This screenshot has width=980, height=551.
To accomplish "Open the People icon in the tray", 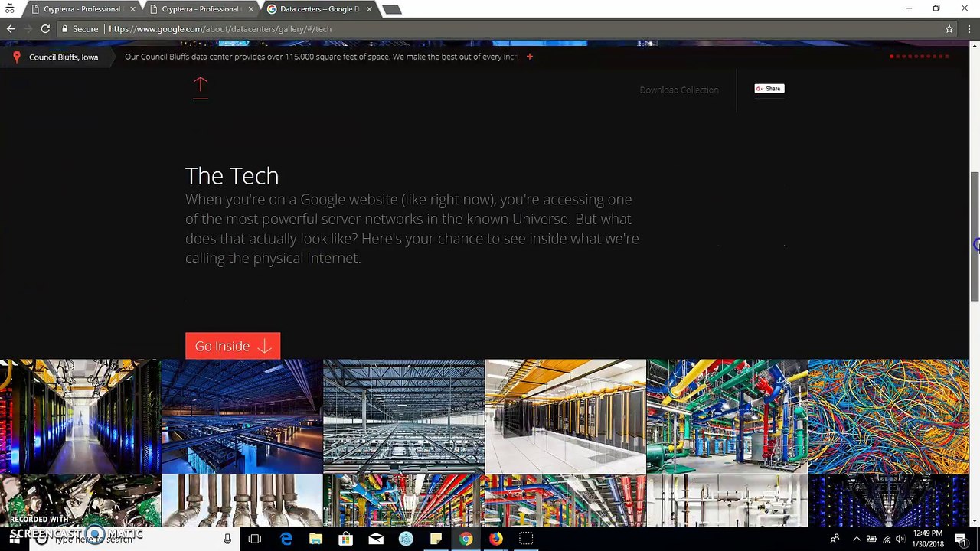I will click(x=835, y=539).
